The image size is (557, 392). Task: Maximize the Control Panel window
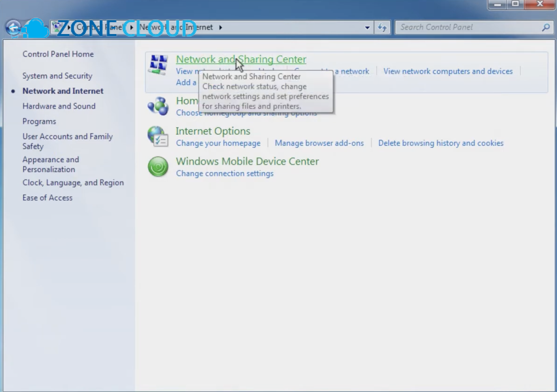click(x=515, y=4)
